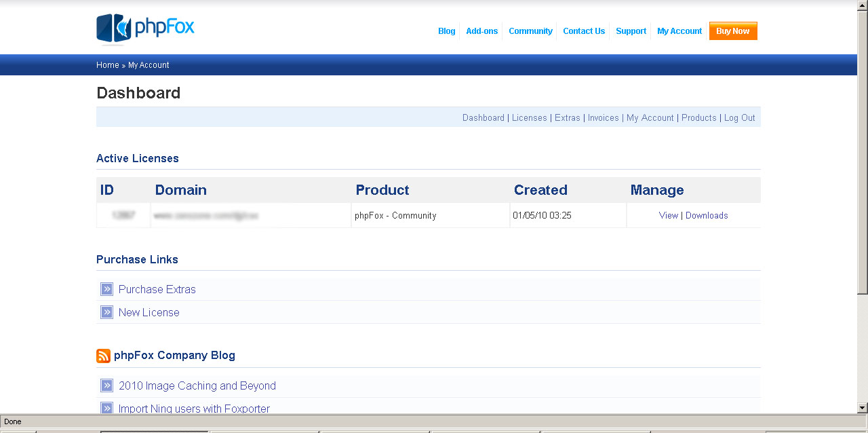
Task: Click the Product column header
Action: pos(382,190)
